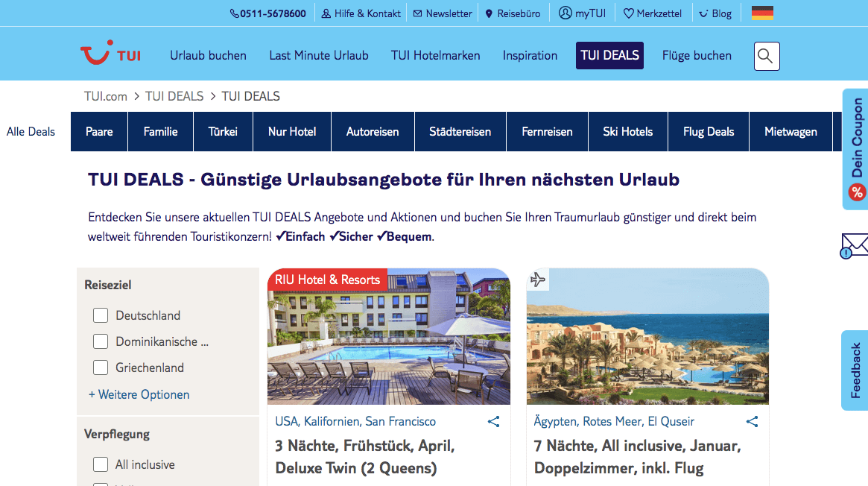This screenshot has width=868, height=486.
Task: Select the German flag language icon
Action: [762, 13]
